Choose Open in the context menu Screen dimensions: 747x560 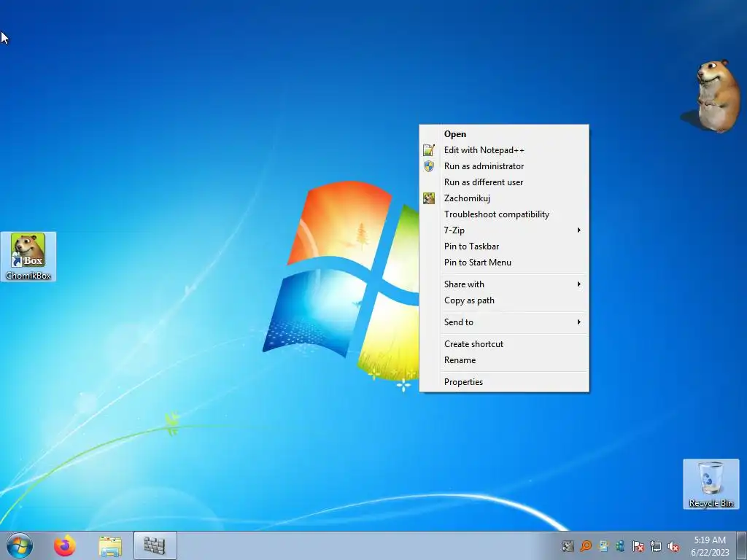(x=504, y=134)
